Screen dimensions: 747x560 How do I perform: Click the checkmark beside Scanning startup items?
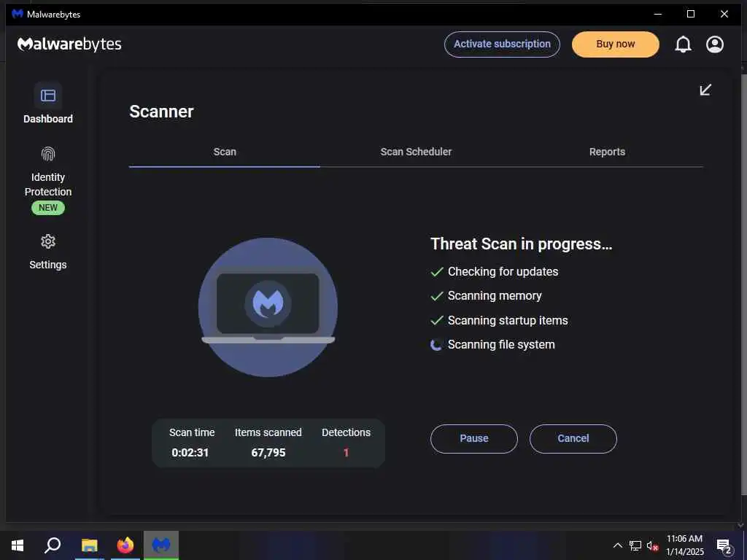[x=436, y=321]
